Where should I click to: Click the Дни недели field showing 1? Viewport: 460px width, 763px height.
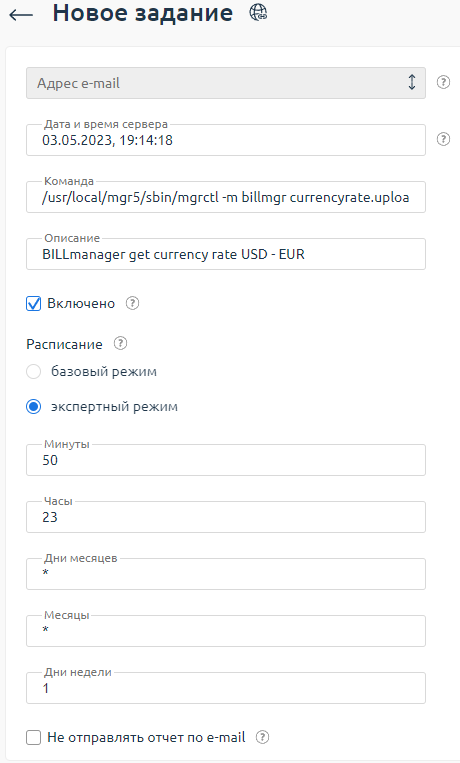coord(226,688)
